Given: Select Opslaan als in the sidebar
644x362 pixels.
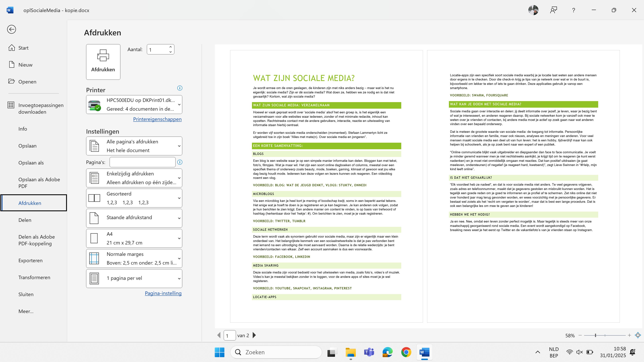Looking at the screenshot, I should point(31,163).
